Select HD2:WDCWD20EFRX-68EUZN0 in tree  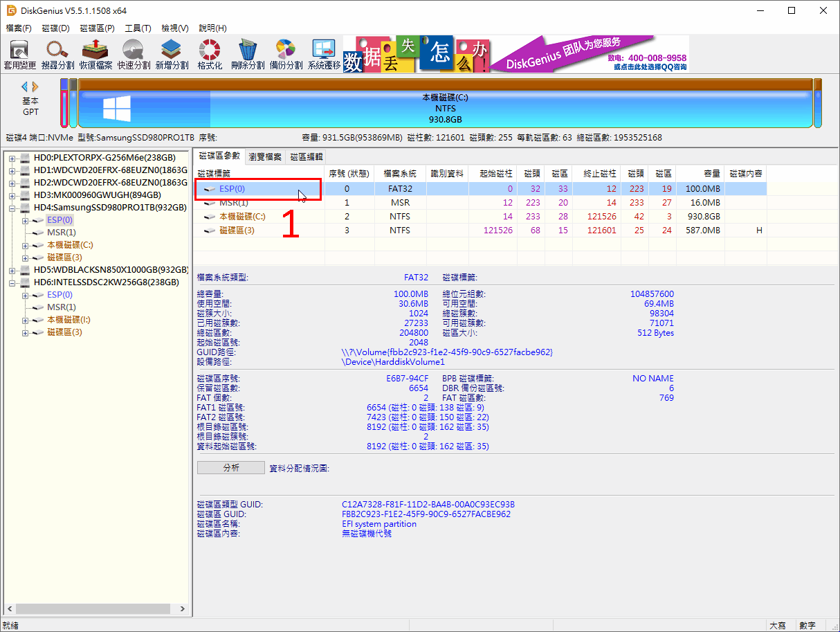(111, 183)
